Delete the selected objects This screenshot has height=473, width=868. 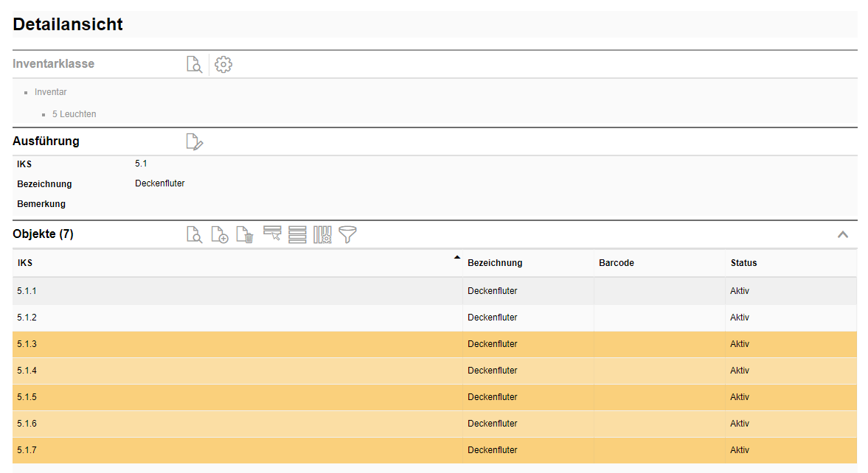point(245,235)
